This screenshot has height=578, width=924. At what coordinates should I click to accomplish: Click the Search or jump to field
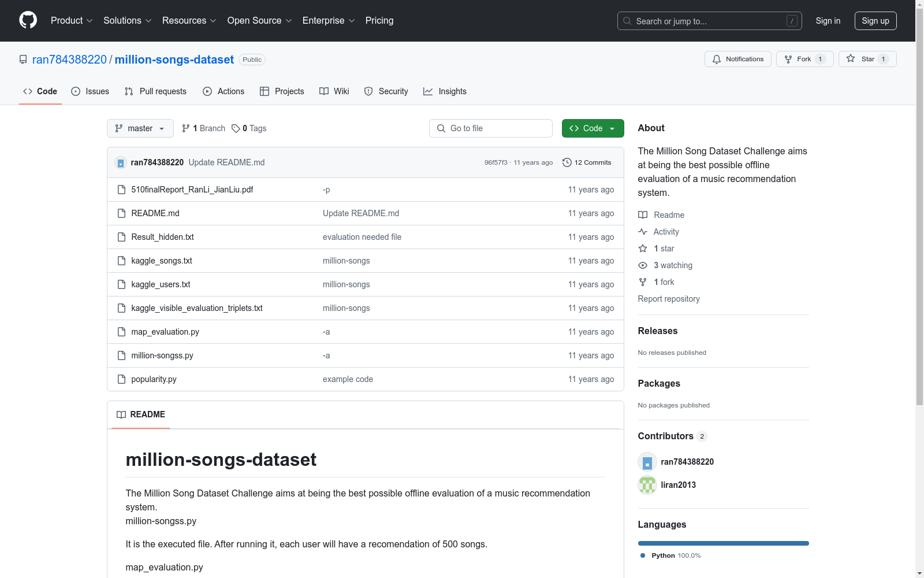[x=709, y=21]
